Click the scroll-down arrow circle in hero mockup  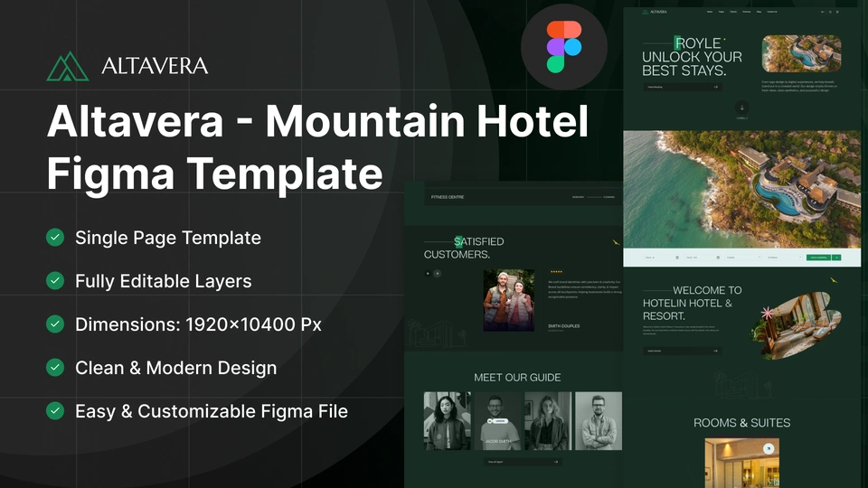click(x=741, y=108)
